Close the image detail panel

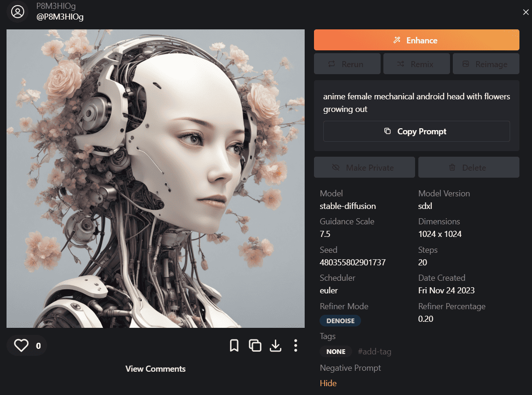pyautogui.click(x=526, y=12)
